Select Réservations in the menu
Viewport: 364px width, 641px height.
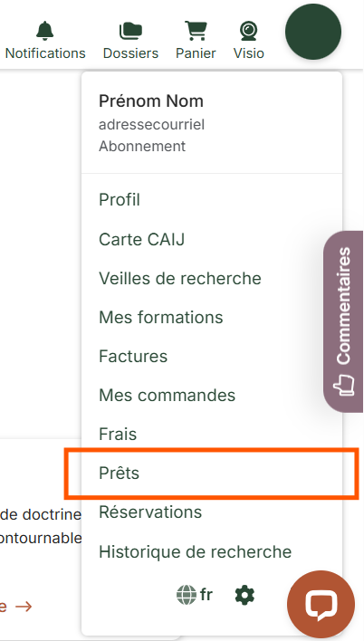pyautogui.click(x=150, y=512)
